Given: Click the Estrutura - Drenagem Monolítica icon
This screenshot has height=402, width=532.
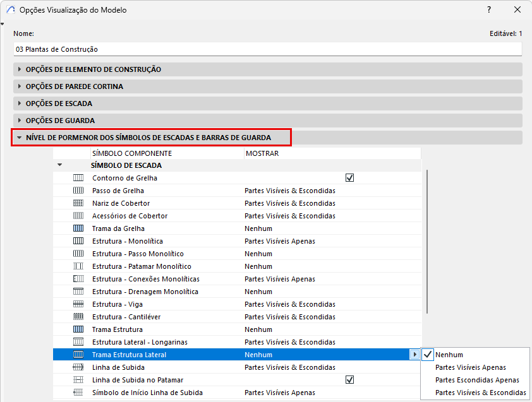Looking at the screenshot, I should coord(78,292).
